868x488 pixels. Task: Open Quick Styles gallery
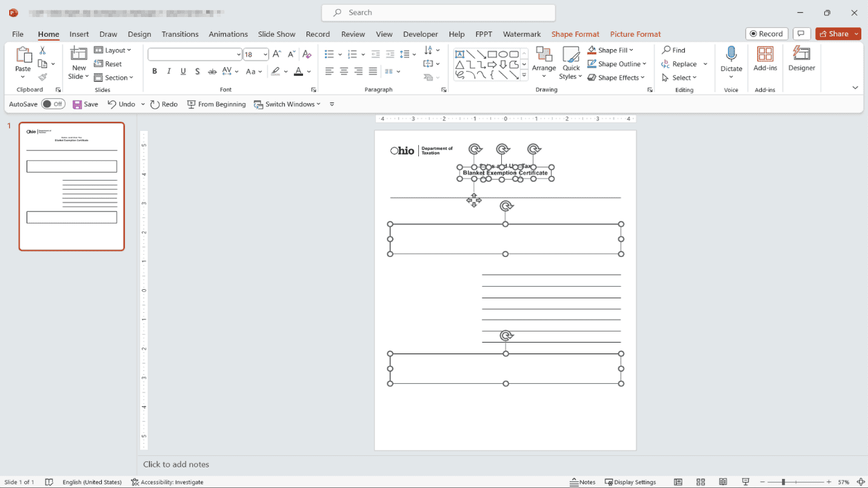[571, 63]
